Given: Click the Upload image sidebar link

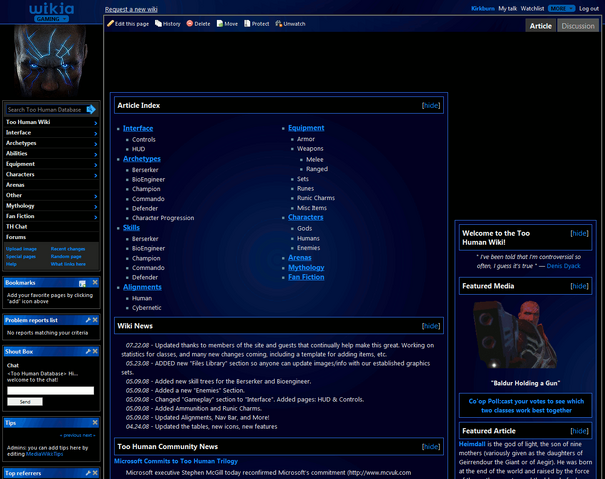Looking at the screenshot, I should coord(21,249).
